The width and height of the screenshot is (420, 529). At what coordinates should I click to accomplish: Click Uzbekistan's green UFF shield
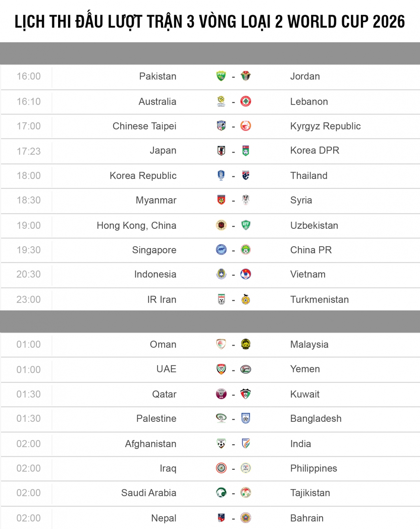(246, 225)
